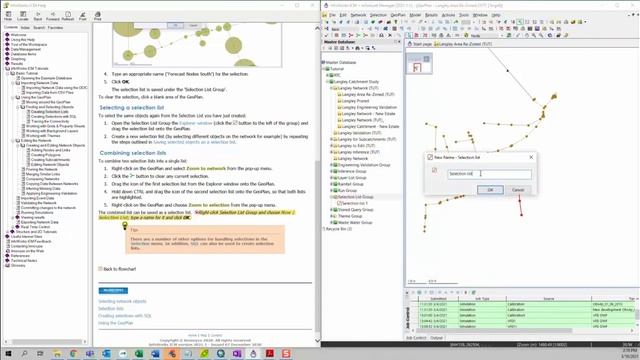
Task: Open the Selecting network objects related link
Action: (122, 301)
